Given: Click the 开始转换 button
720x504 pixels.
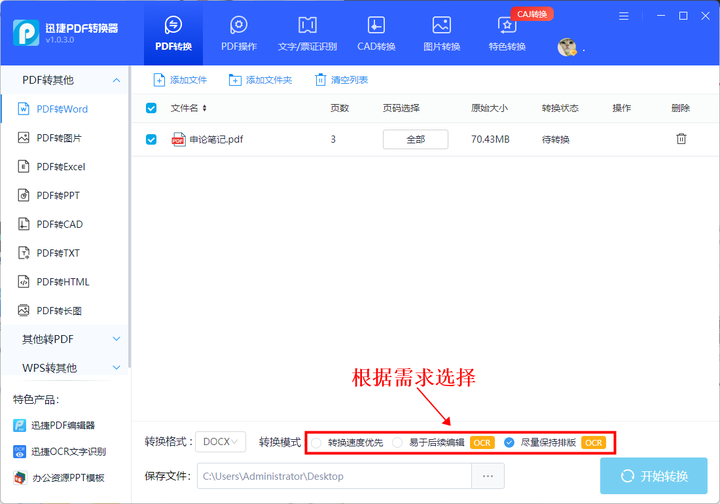Looking at the screenshot, I should pos(653,476).
